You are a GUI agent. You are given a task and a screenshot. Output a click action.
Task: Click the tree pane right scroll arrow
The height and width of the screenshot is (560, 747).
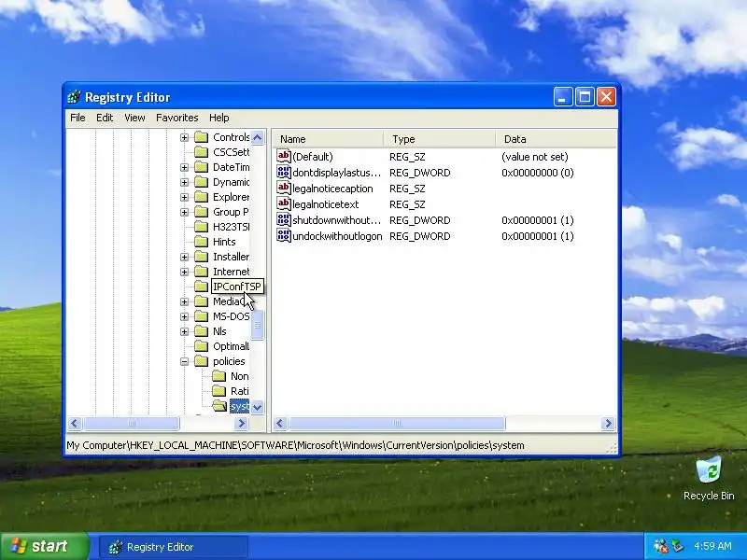coord(242,424)
